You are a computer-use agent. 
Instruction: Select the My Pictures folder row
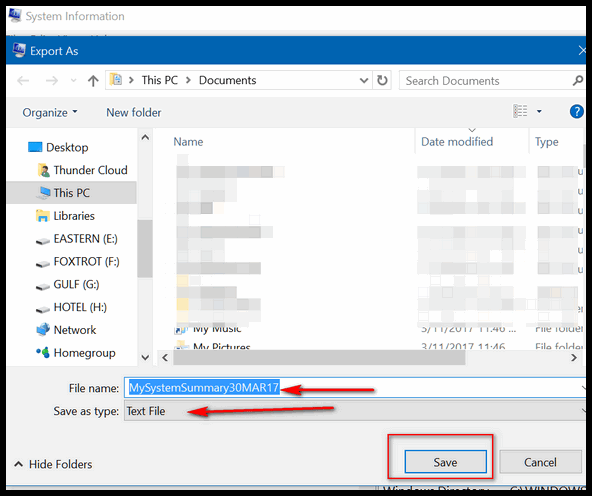click(x=378, y=345)
